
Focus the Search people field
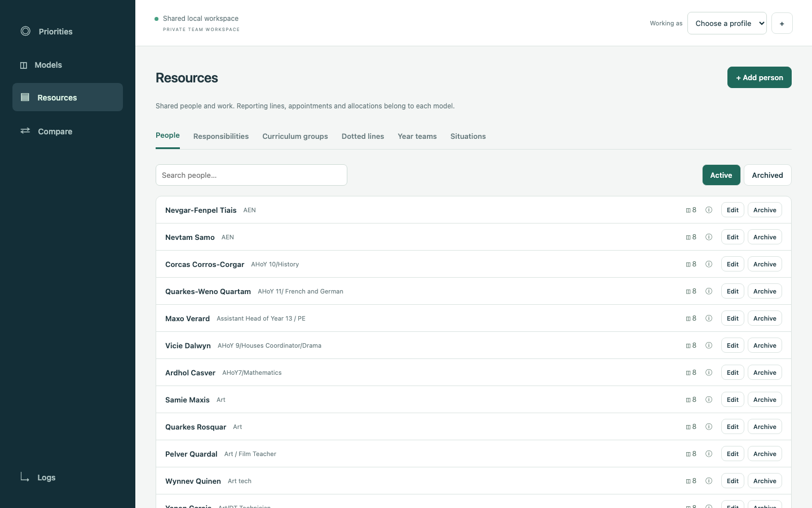pyautogui.click(x=251, y=175)
